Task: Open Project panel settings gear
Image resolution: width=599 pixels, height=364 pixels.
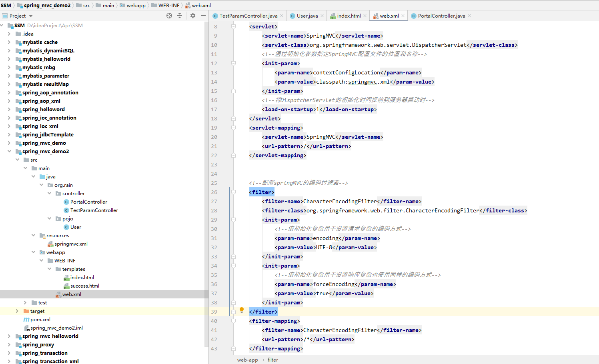Action: tap(193, 16)
